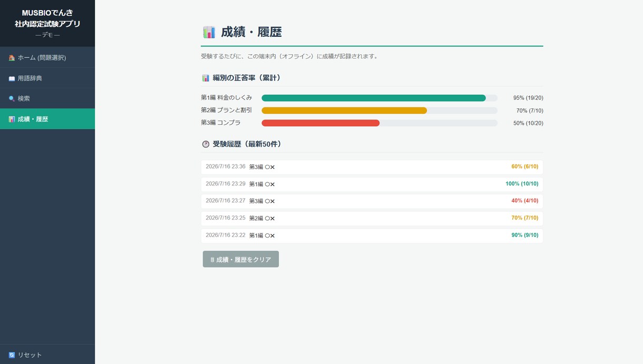Go to the 検索 search page
Viewport: 643px width, 364px height.
coord(47,99)
